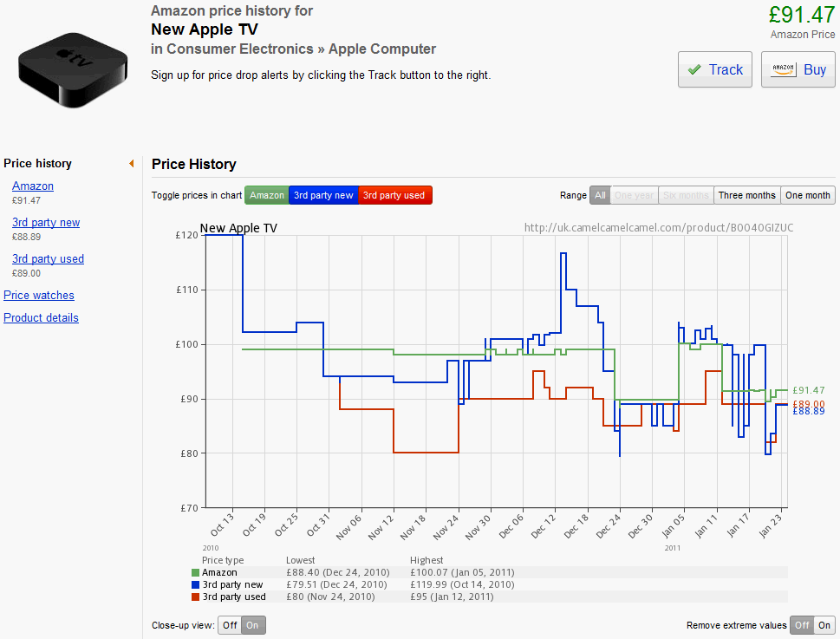The width and height of the screenshot is (840, 639).
Task: Click the 3rd party used lowest £80 entry
Action: click(330, 597)
